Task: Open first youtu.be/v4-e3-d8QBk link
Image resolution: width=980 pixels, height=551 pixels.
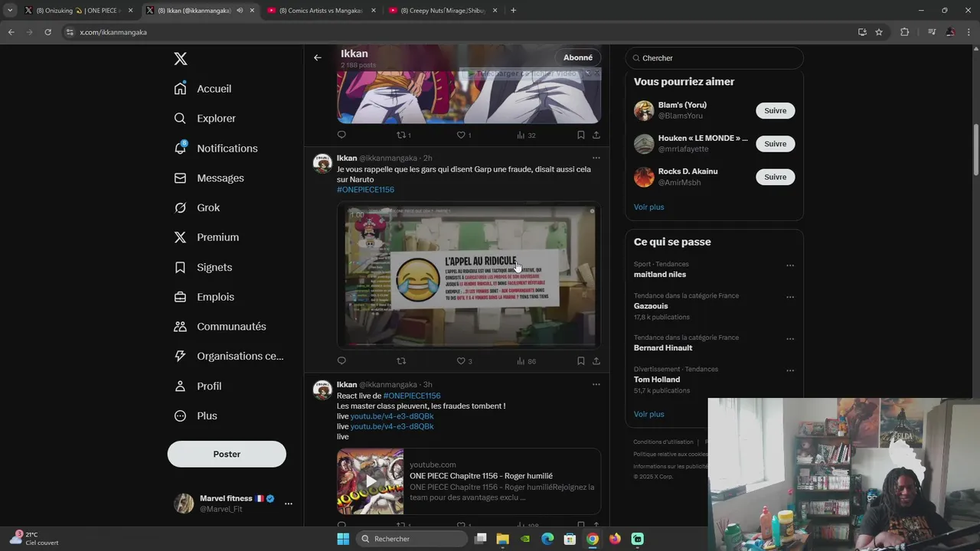Action: pos(392,416)
